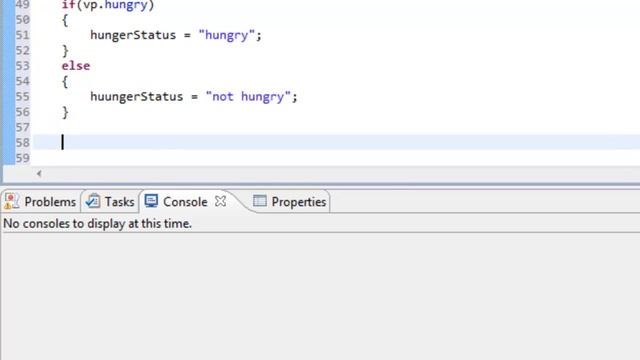The height and width of the screenshot is (360, 640).
Task: Click the editor's horizontal scroll left arrow
Action: (x=39, y=173)
